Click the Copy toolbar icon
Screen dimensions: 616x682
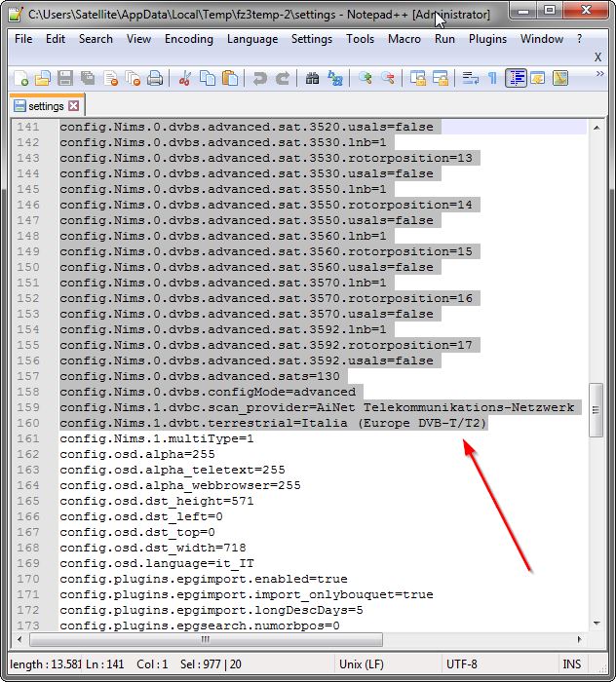point(208,78)
